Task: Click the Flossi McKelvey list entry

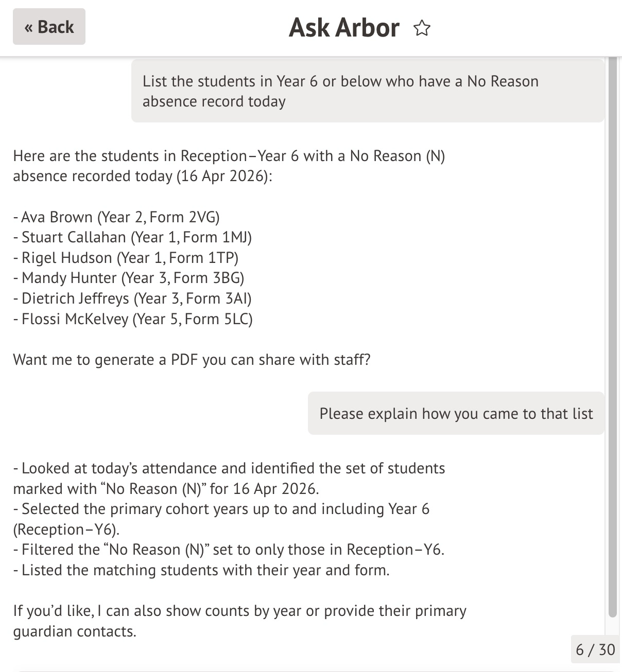Action: pyautogui.click(x=133, y=319)
